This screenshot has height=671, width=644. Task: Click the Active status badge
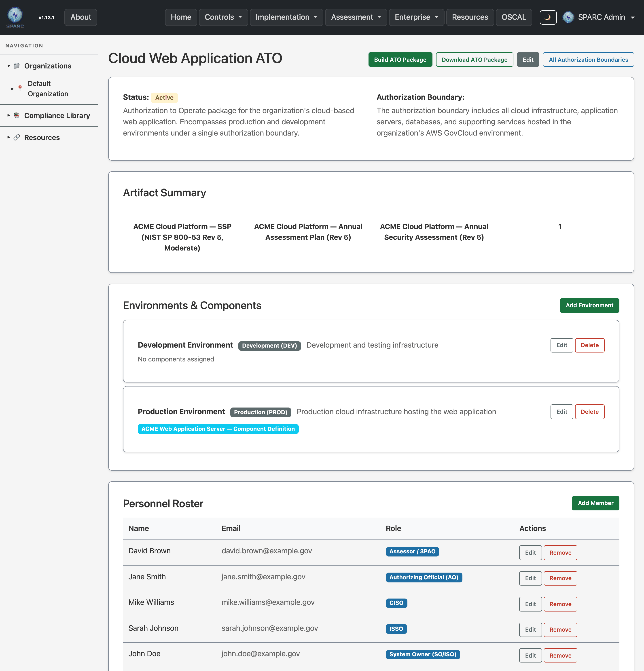pos(164,98)
